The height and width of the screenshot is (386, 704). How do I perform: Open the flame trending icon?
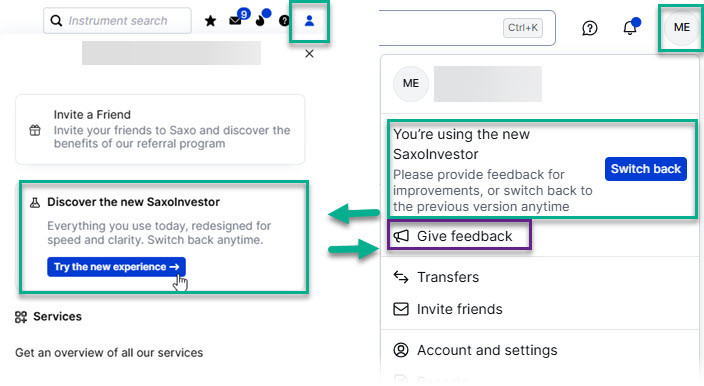pos(260,21)
